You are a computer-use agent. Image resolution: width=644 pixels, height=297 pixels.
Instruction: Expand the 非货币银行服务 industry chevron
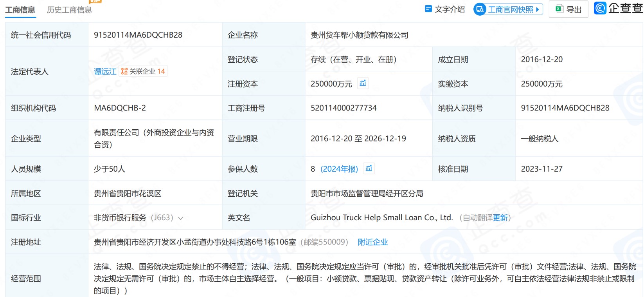tap(180, 218)
